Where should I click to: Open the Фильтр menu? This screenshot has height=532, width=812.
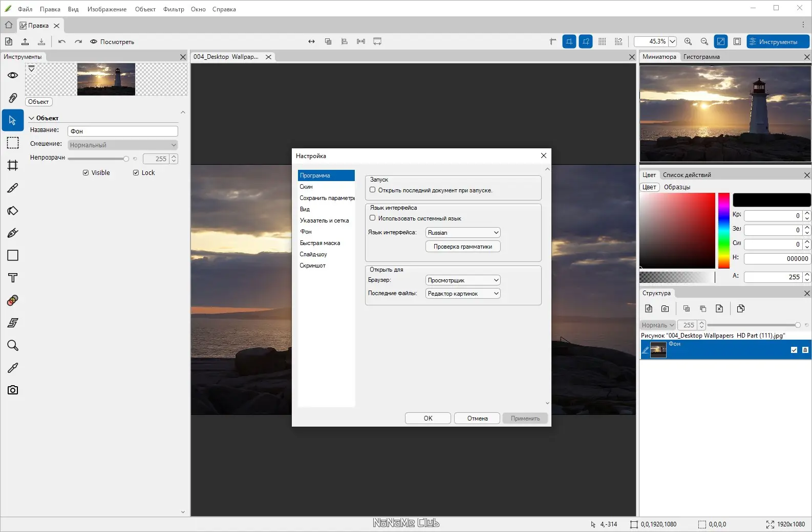coord(174,9)
